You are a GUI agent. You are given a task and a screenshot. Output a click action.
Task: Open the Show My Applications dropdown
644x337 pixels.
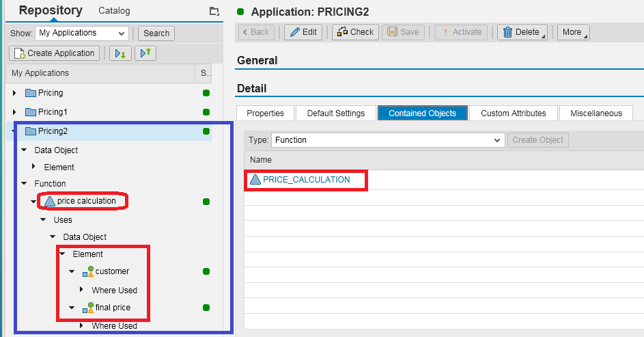click(x=82, y=33)
